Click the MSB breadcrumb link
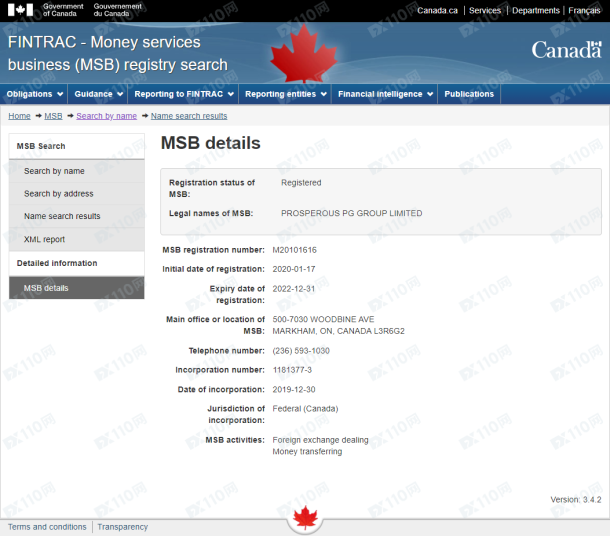The height and width of the screenshot is (536, 610). point(53,116)
